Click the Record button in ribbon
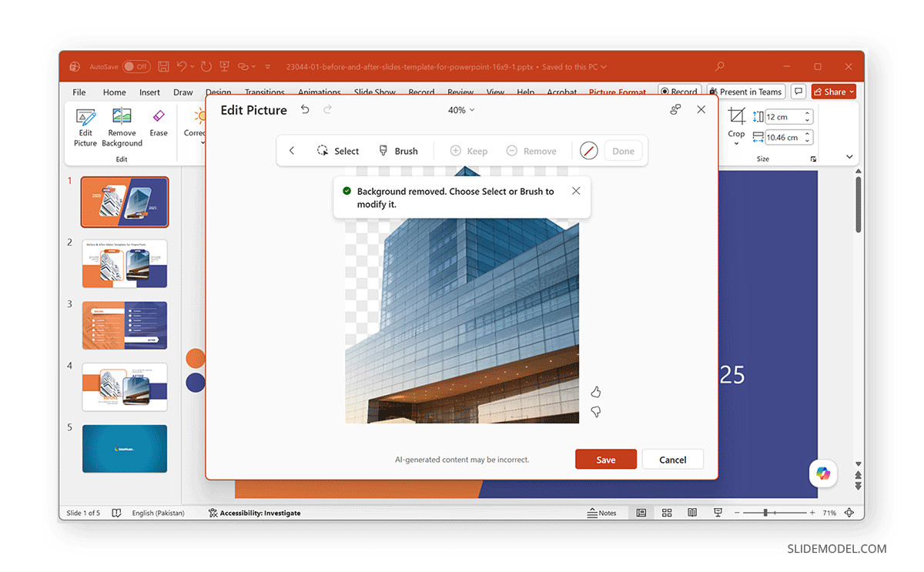The height and width of the screenshot is (572, 924). point(679,92)
